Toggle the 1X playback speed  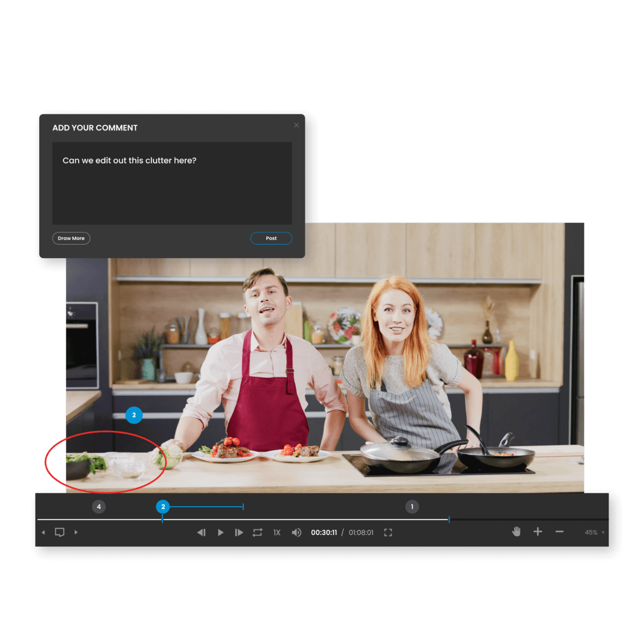click(276, 532)
